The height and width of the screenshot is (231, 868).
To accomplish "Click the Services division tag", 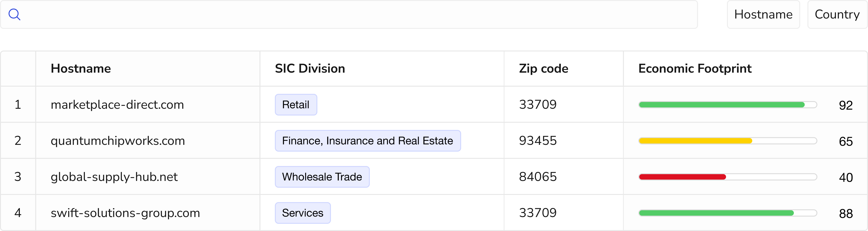I will 303,213.
